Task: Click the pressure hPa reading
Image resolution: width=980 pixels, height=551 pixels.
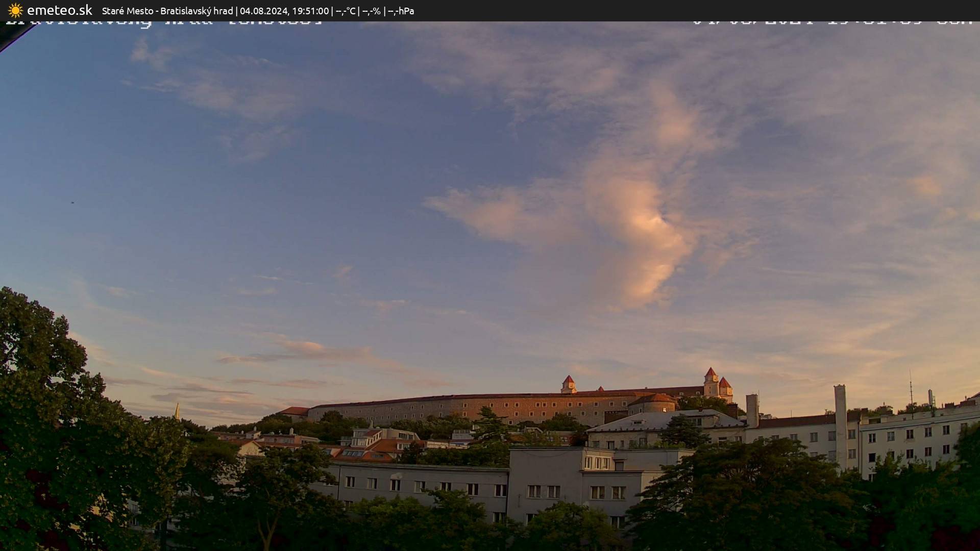Action: click(x=401, y=11)
